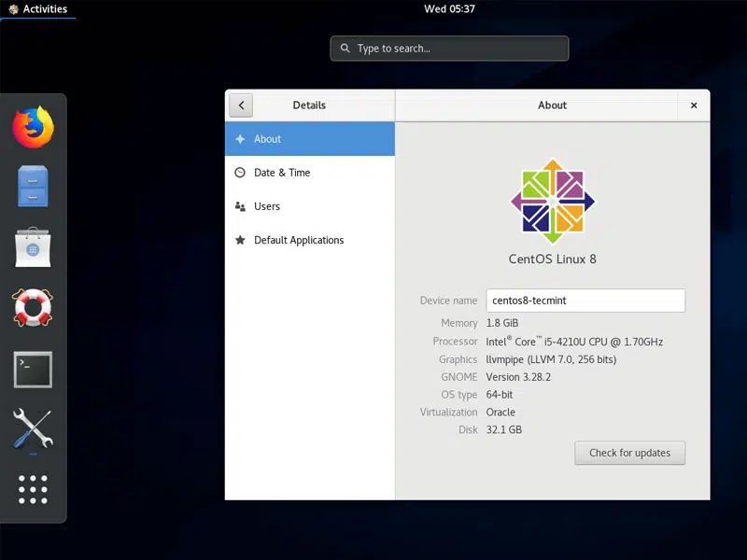Click the Details header title

point(309,105)
